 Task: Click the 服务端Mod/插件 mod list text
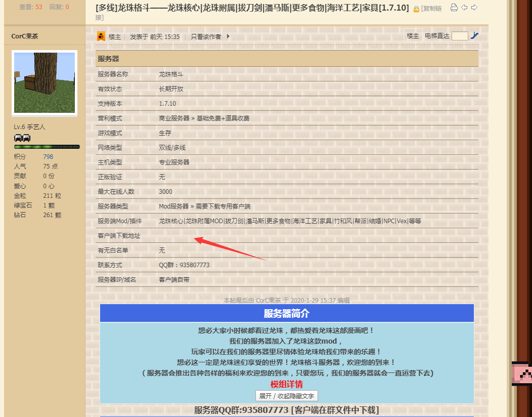(x=290, y=221)
